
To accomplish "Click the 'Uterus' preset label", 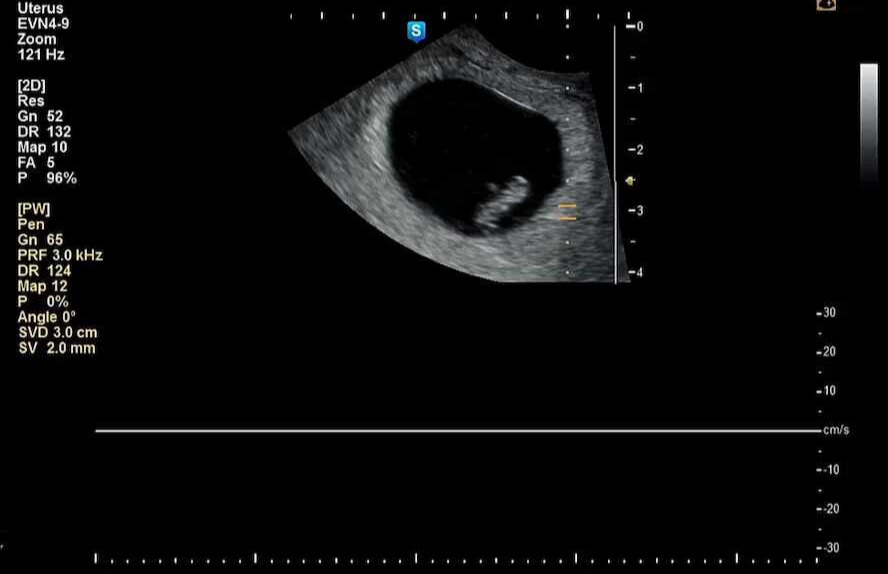I will tap(40, 8).
